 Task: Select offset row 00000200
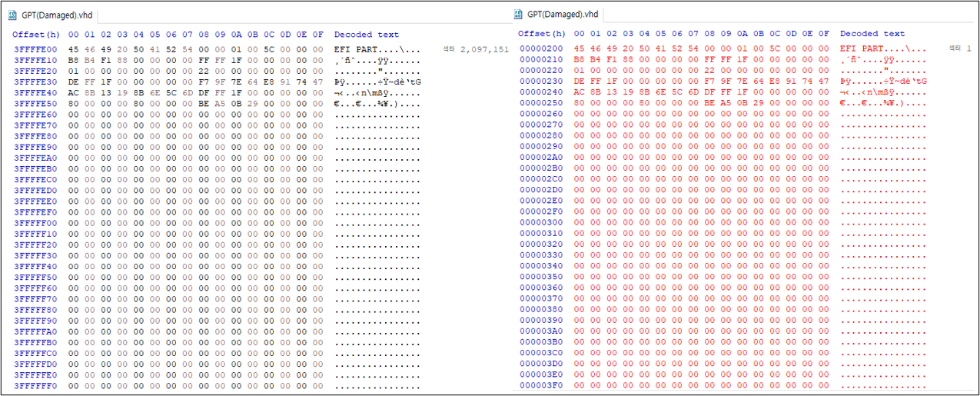(723, 48)
